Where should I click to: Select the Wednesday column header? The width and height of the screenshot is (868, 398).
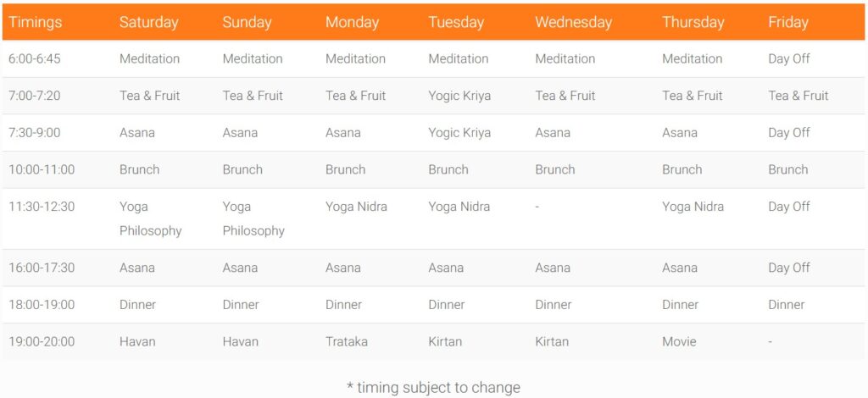point(573,23)
